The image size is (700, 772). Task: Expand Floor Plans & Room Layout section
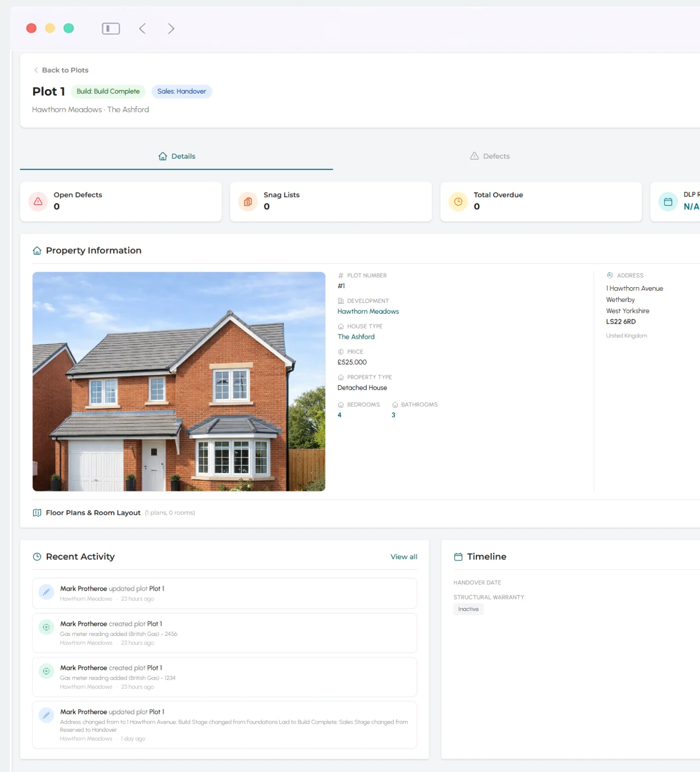click(x=113, y=513)
